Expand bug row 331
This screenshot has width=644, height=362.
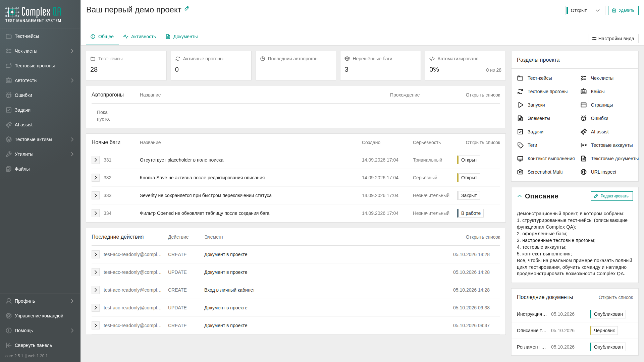pyautogui.click(x=96, y=160)
